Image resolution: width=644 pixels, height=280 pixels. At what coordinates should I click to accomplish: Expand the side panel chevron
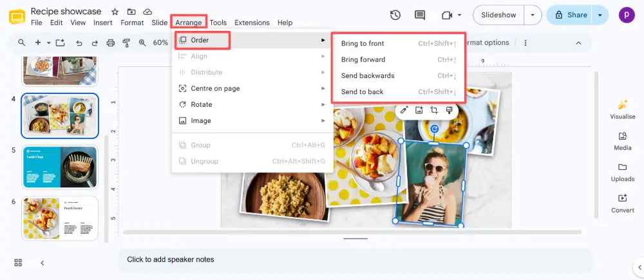(x=640, y=267)
